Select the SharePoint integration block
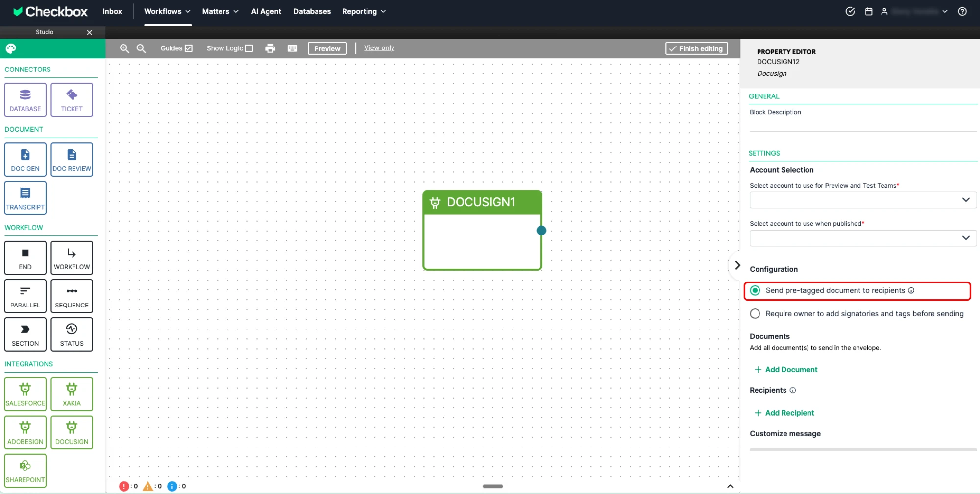 pyautogui.click(x=25, y=470)
